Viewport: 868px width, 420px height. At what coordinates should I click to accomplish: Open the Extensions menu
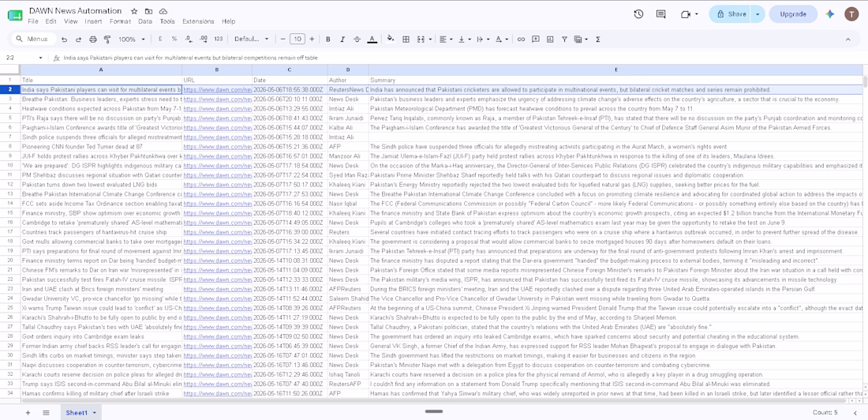(198, 21)
